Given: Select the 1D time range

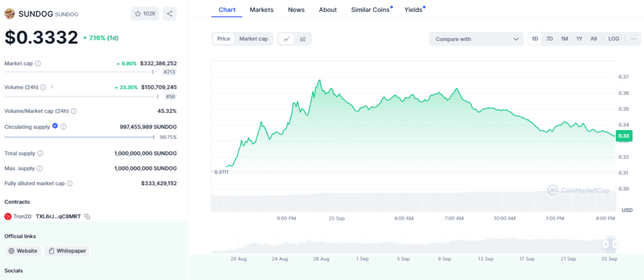Looking at the screenshot, I should click(535, 38).
